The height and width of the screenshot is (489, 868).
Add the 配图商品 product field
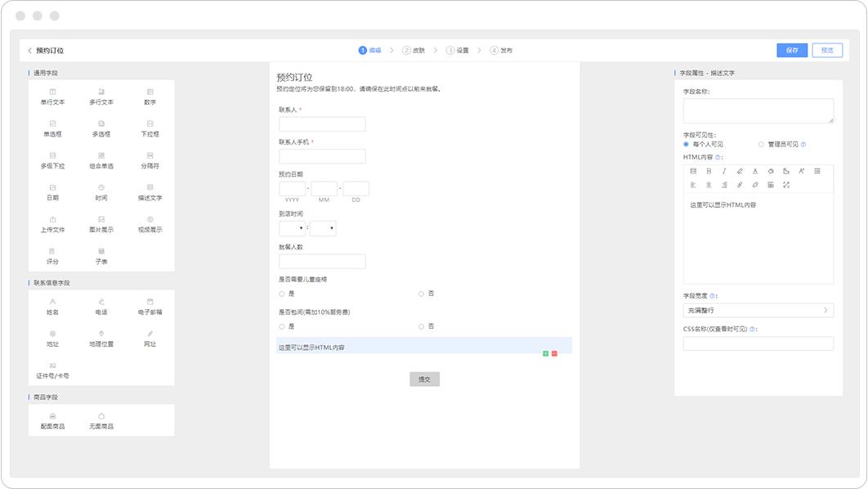pos(52,419)
